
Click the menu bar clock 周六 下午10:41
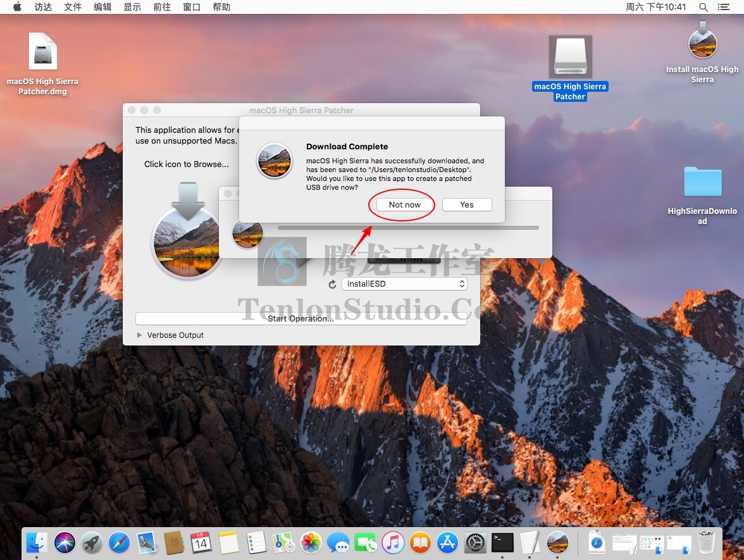point(655,6)
